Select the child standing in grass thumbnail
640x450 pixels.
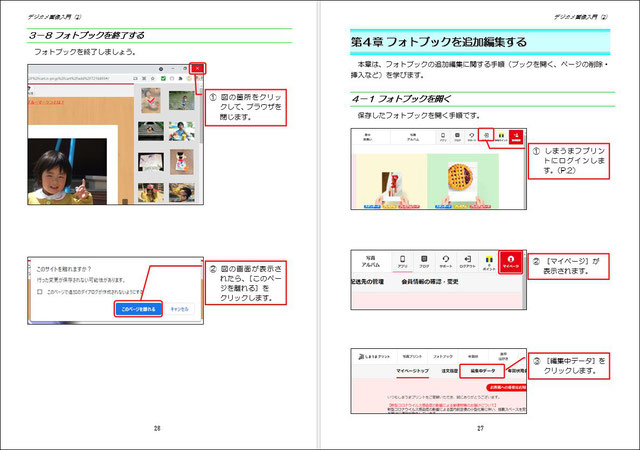[181, 100]
